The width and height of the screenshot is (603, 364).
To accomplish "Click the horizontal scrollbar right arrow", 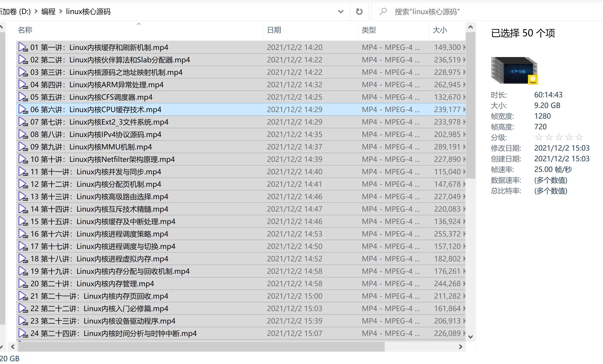I will [x=460, y=347].
